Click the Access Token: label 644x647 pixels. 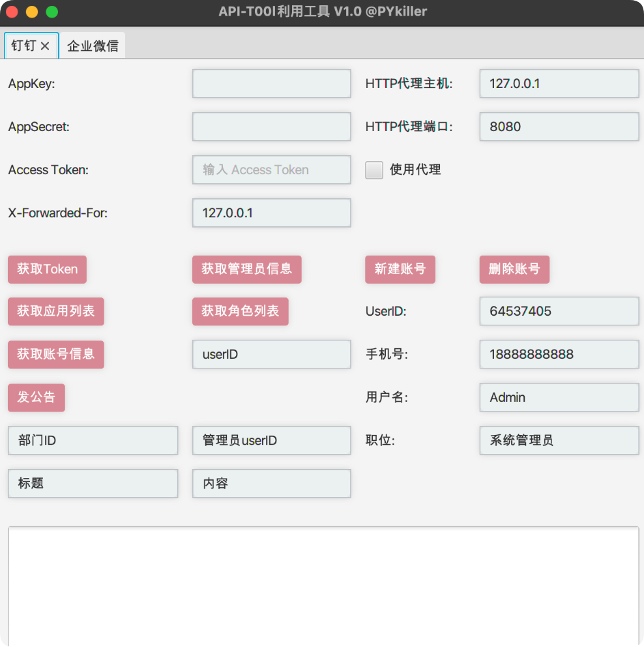tap(48, 170)
